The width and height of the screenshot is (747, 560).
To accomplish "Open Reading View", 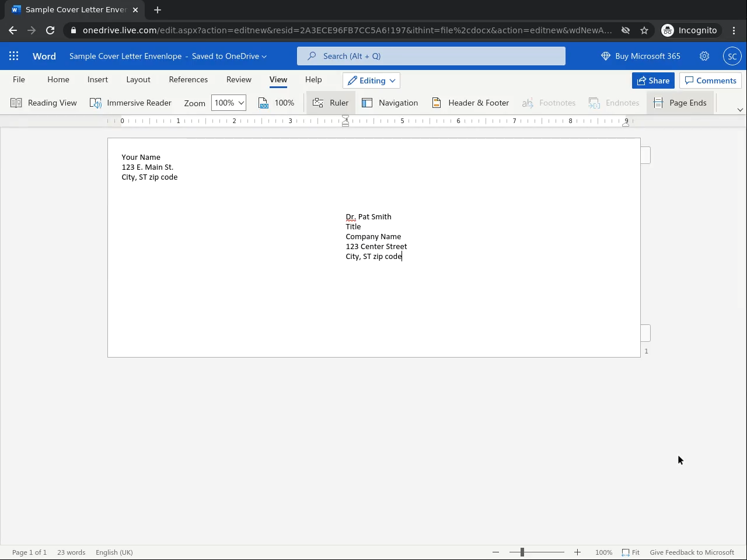I will [44, 103].
